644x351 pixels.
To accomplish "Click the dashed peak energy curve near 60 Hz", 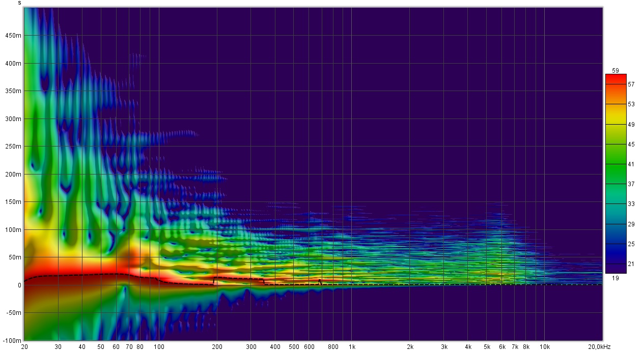I will [116, 274].
